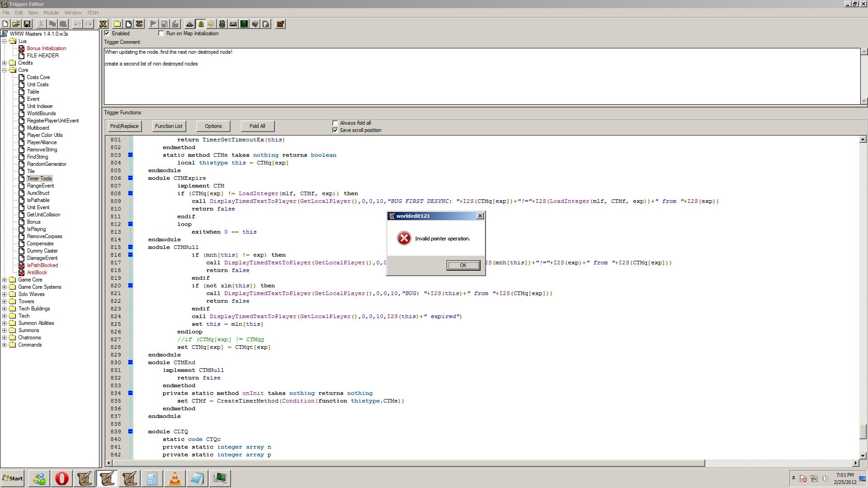The height and width of the screenshot is (488, 868).
Task: Click the Fold All button
Action: (257, 126)
